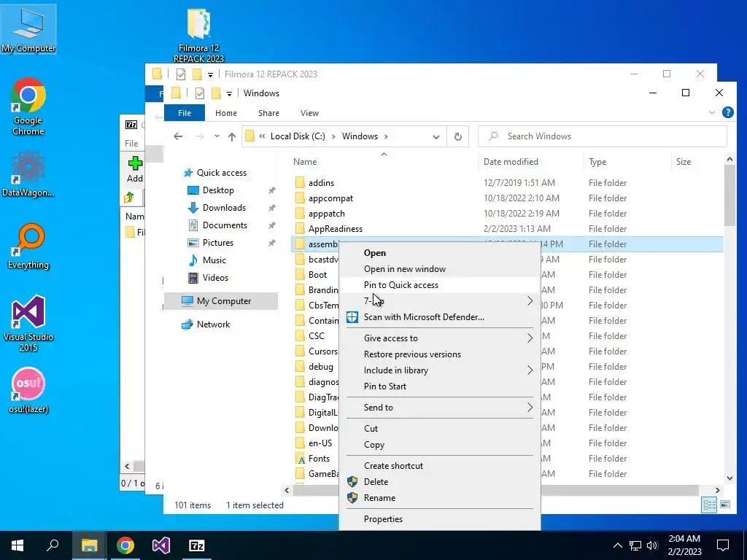Sort by Date modified column header
The image size is (747, 560).
click(511, 162)
